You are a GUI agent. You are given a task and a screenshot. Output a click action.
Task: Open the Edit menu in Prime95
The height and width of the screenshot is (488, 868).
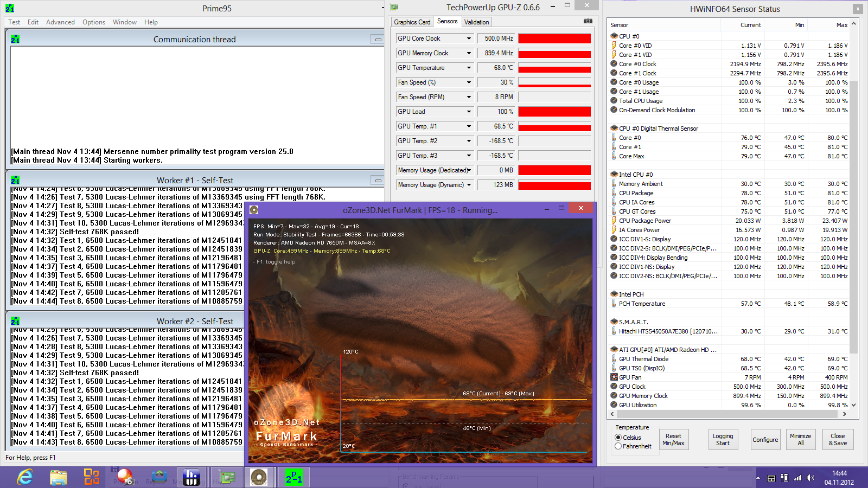(33, 22)
